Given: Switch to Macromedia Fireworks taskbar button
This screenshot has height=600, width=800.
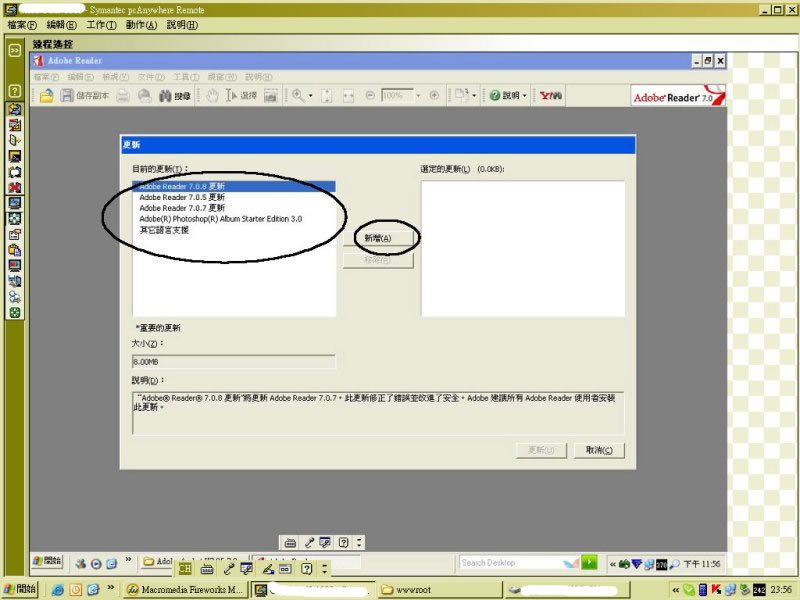Looking at the screenshot, I should click(185, 590).
